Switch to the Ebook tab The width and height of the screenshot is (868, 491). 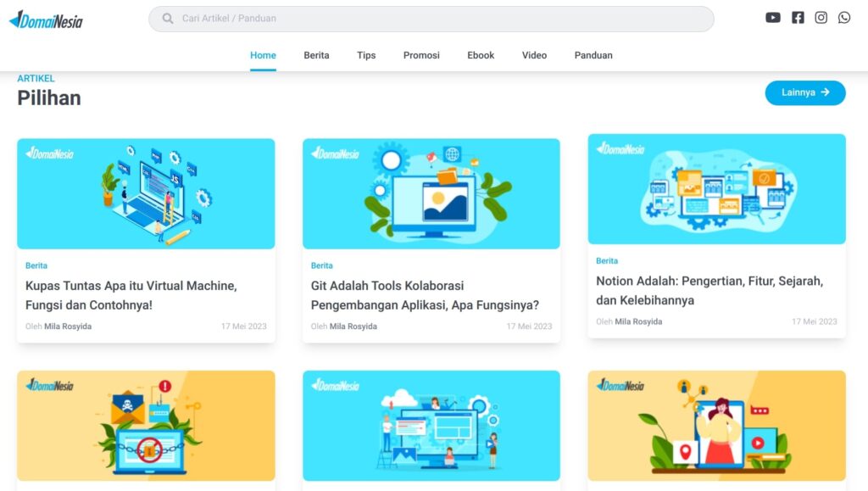pyautogui.click(x=480, y=55)
